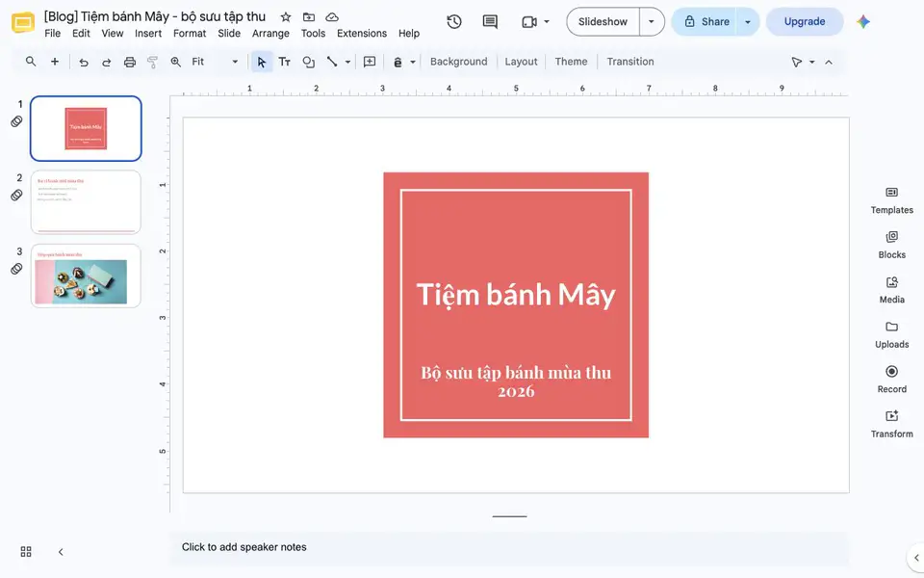The image size is (924, 578).
Task: Activate the paint format tool
Action: [x=153, y=62]
